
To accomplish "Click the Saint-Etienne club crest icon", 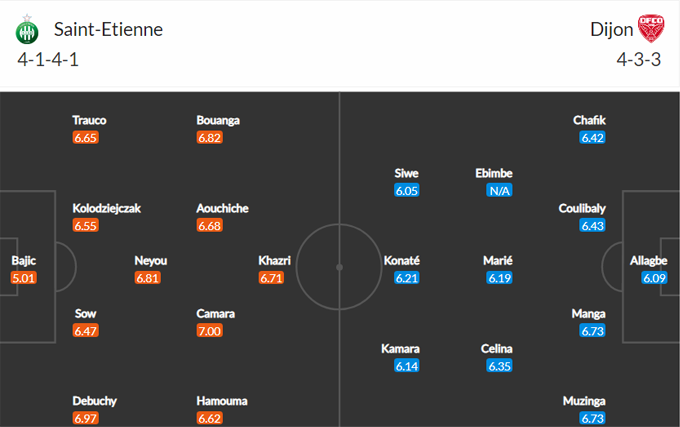I will point(26,31).
